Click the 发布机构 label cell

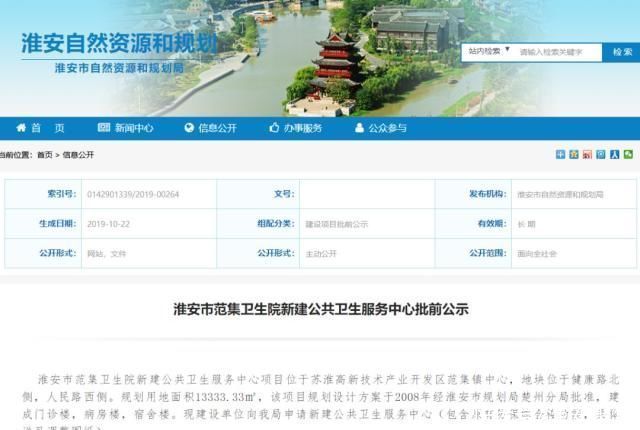pyautogui.click(x=473, y=194)
